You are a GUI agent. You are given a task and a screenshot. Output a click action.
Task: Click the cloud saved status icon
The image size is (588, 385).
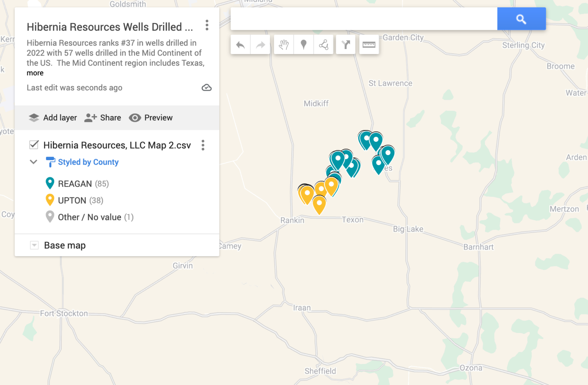click(x=206, y=88)
